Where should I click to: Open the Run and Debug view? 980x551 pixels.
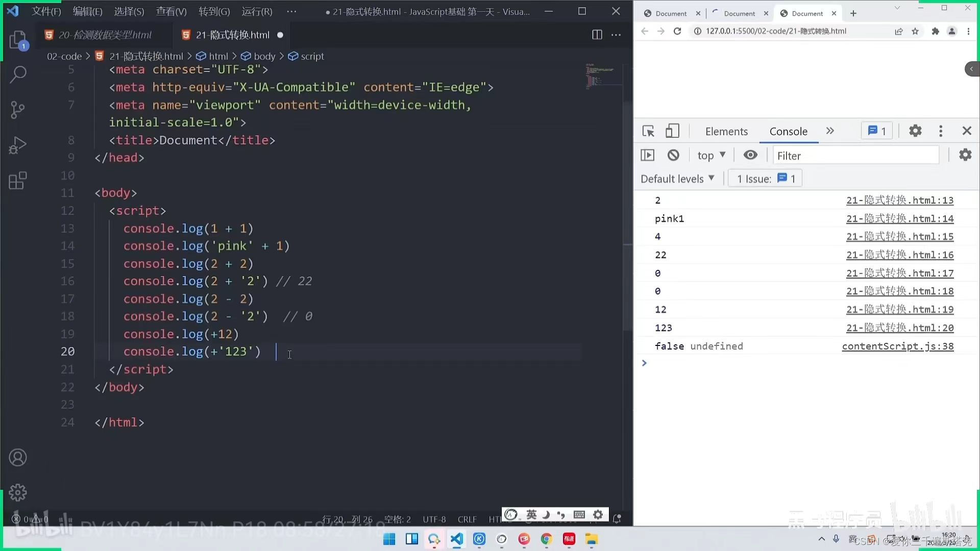18,145
